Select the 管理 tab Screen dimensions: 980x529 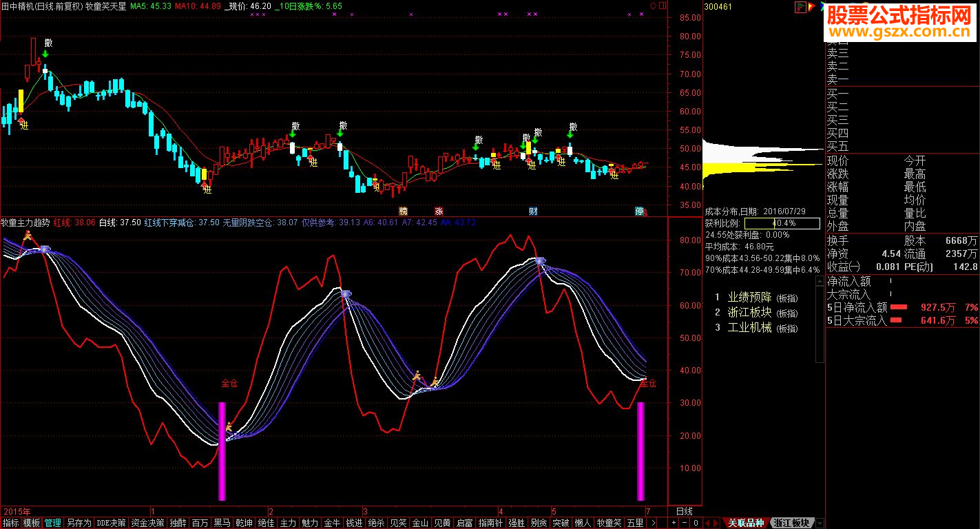tap(53, 523)
